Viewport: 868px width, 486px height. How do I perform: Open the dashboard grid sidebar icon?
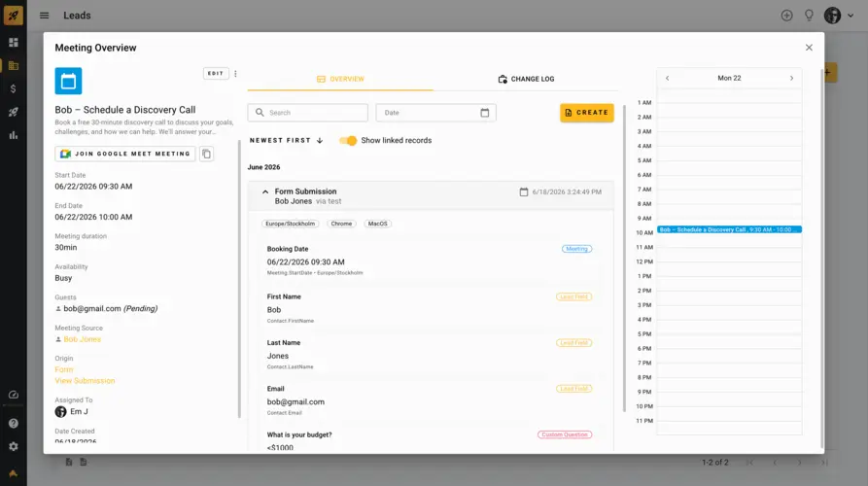14,43
